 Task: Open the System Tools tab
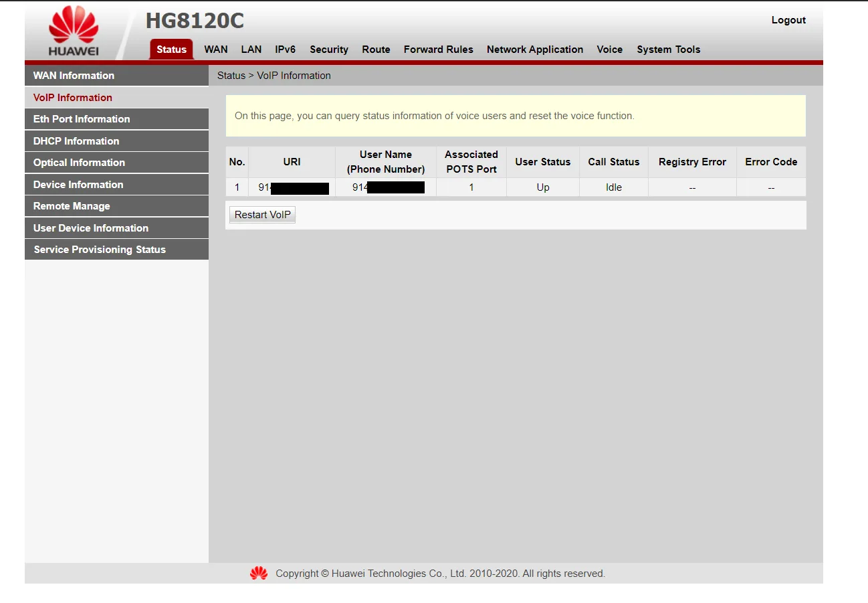[668, 50]
